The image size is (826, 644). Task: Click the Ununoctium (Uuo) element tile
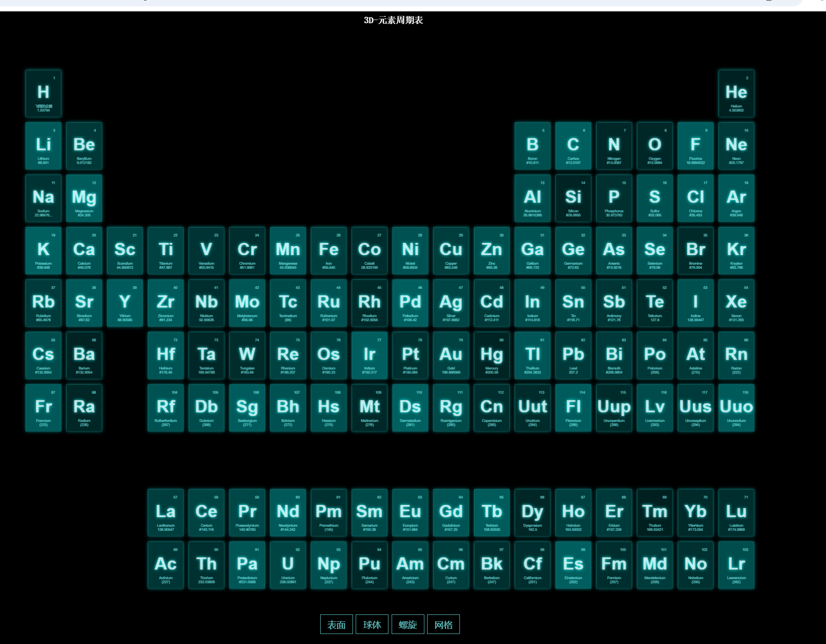736,408
